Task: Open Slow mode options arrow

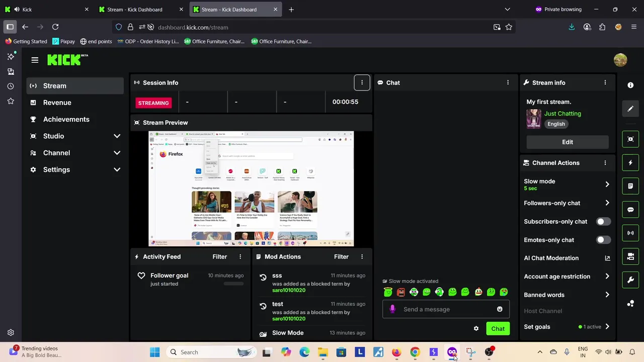Action: click(x=607, y=185)
